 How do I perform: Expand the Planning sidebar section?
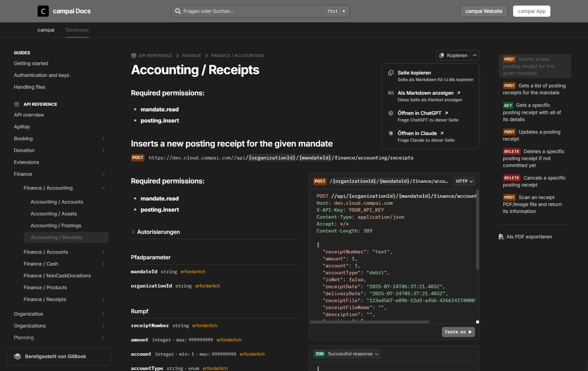pyautogui.click(x=103, y=338)
